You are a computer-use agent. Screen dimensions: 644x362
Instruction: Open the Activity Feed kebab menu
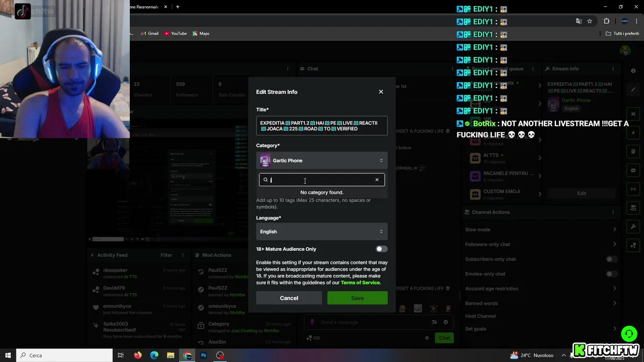182,255
